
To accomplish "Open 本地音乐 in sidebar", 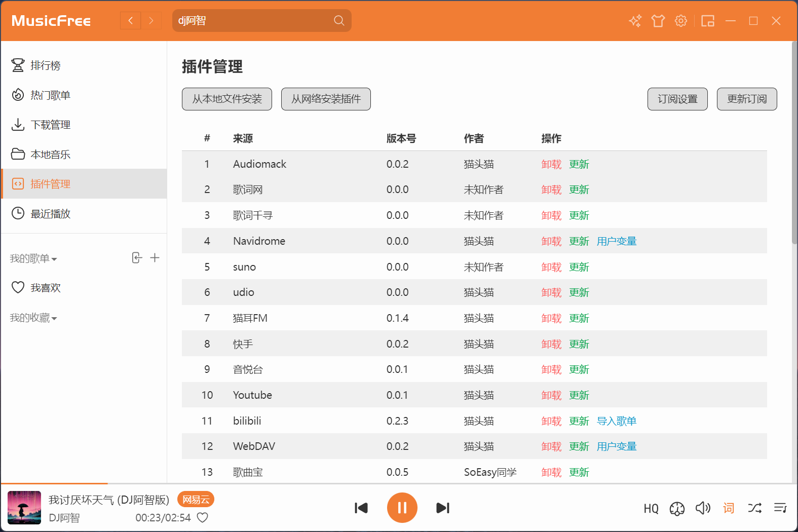I will coord(84,154).
